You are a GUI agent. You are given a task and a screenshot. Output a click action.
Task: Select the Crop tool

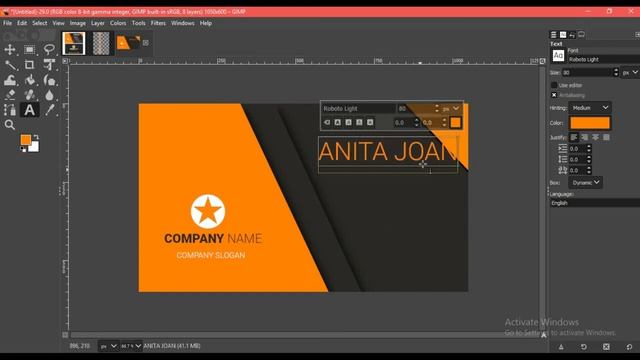click(29, 65)
